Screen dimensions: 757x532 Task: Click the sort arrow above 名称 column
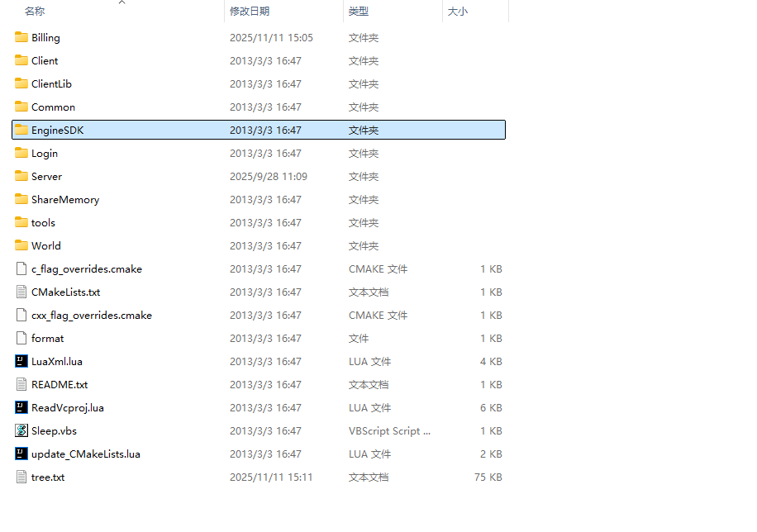121,2
